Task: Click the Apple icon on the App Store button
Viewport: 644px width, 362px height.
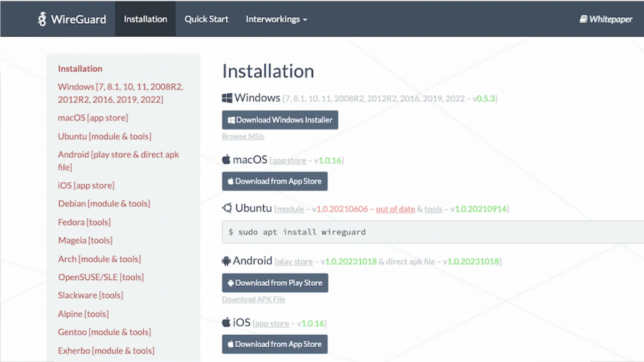Action: coord(231,181)
